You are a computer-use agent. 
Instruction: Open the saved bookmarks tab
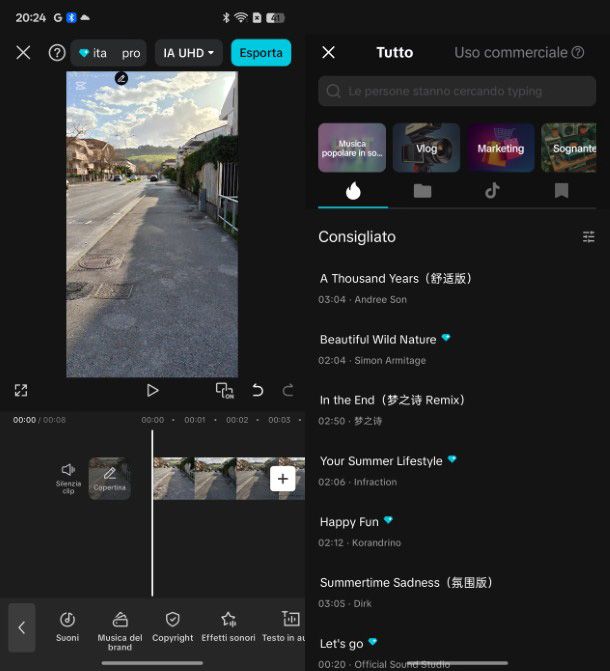click(x=561, y=190)
